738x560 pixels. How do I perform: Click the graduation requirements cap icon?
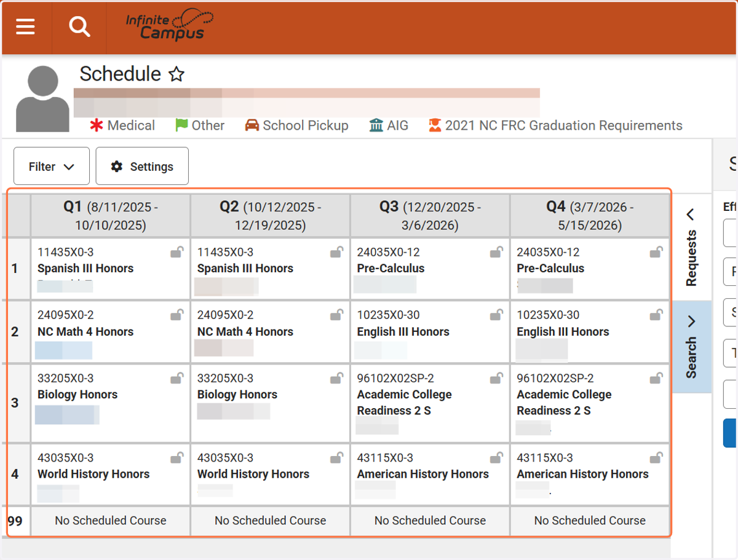[435, 125]
